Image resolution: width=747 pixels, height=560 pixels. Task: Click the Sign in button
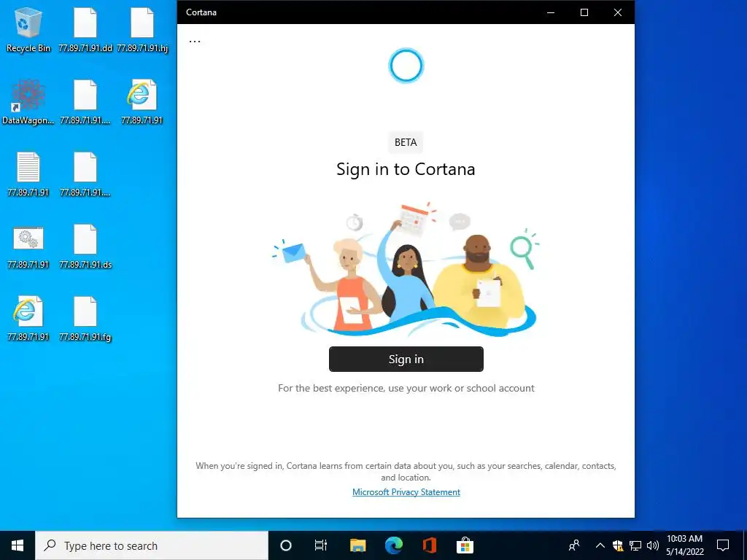[406, 359]
